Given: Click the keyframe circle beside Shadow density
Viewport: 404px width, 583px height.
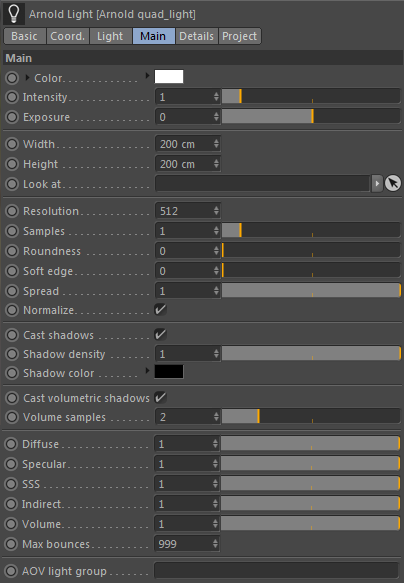Looking at the screenshot, I should [x=12, y=354].
